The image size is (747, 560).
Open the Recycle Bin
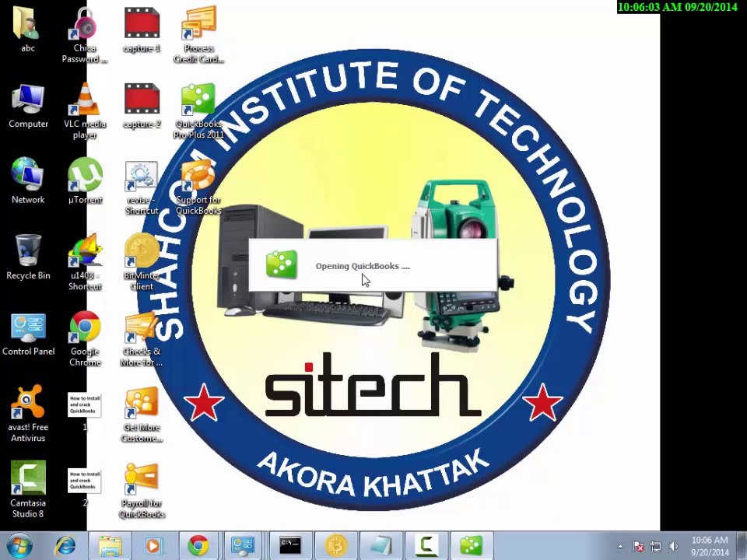click(x=28, y=257)
